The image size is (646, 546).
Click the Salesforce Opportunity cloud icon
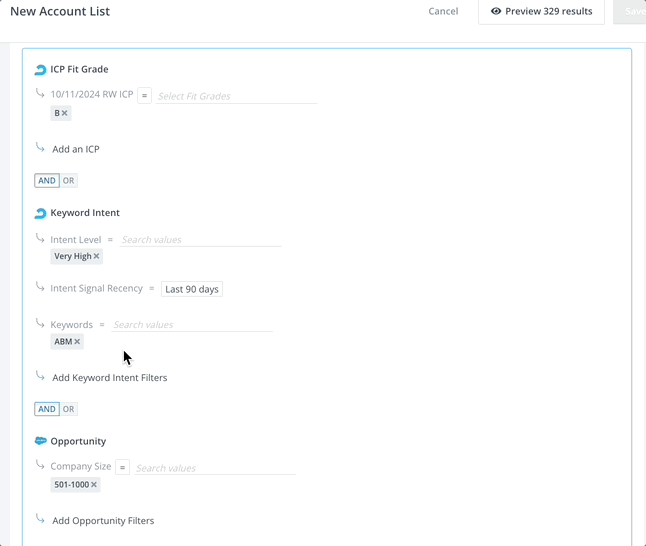pos(40,441)
